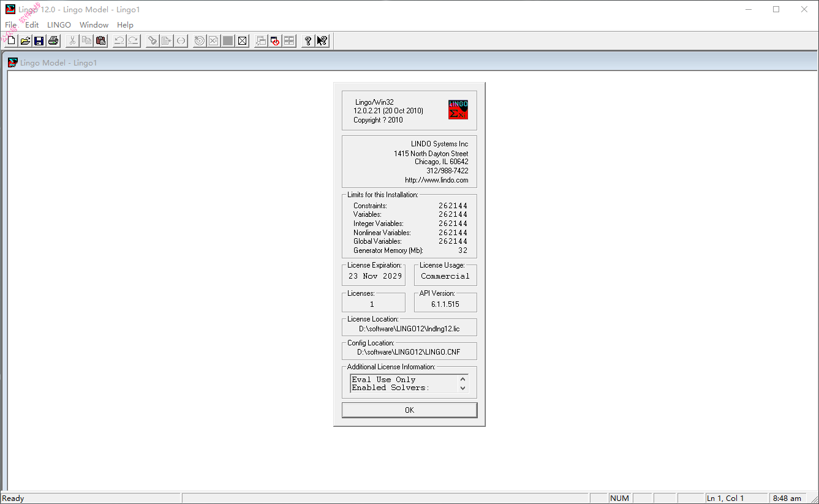The image size is (819, 504).
Task: Click the Generator Memory (Mb) value 32
Action: tap(462, 250)
